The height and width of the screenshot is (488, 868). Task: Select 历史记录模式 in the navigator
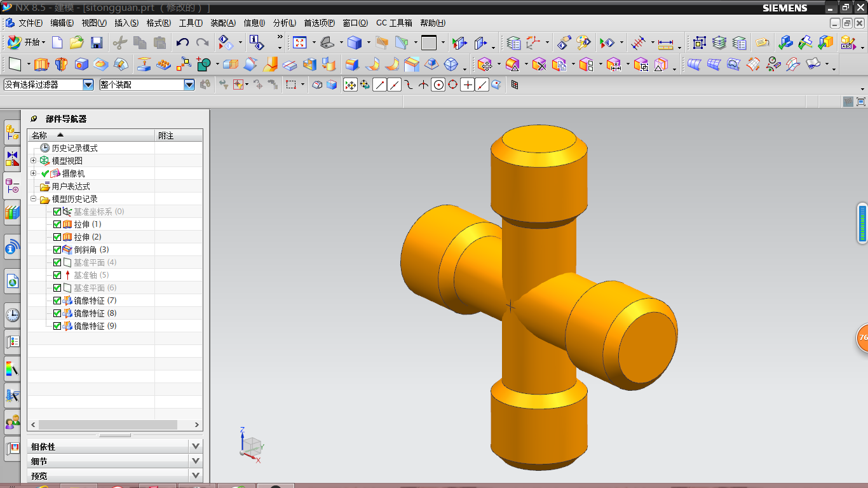74,148
